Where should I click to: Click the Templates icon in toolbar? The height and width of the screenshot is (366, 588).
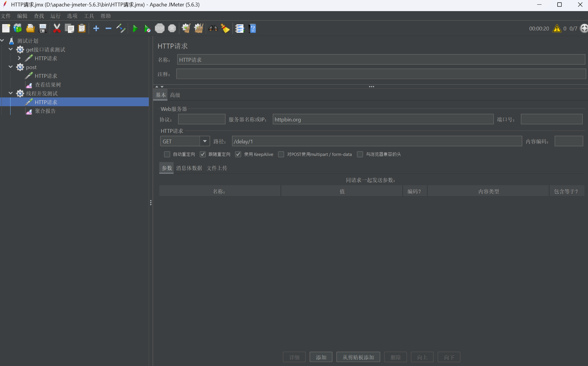click(18, 28)
